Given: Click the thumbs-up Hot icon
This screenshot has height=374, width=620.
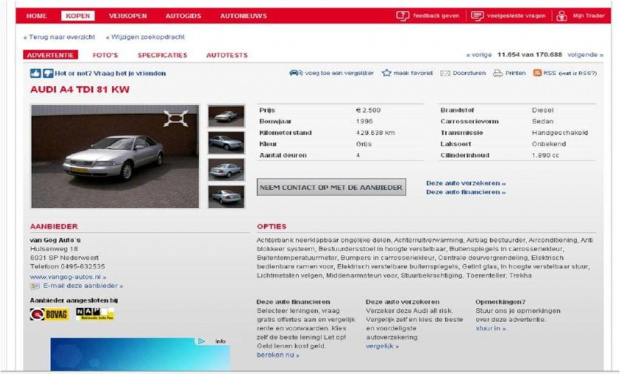Looking at the screenshot, I should 36,73.
